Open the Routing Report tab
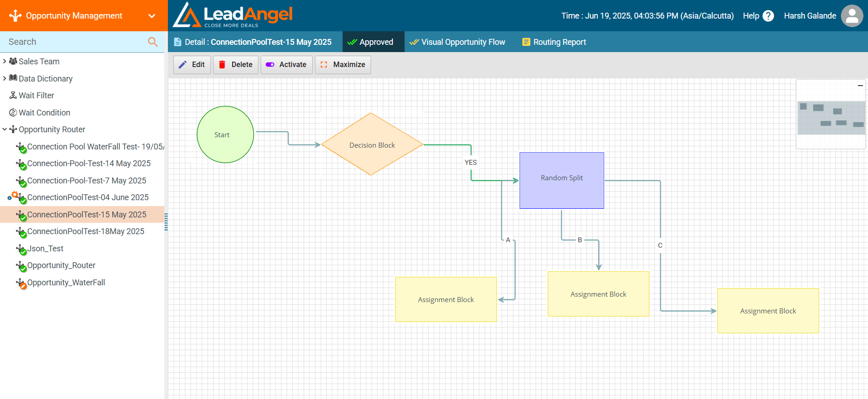Viewport: 868px width, 399px height. 554,42
